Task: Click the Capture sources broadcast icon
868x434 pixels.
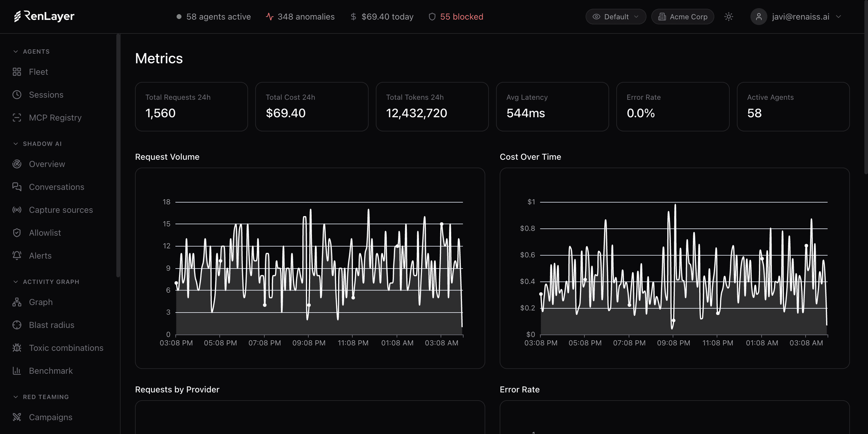Action: tap(17, 210)
